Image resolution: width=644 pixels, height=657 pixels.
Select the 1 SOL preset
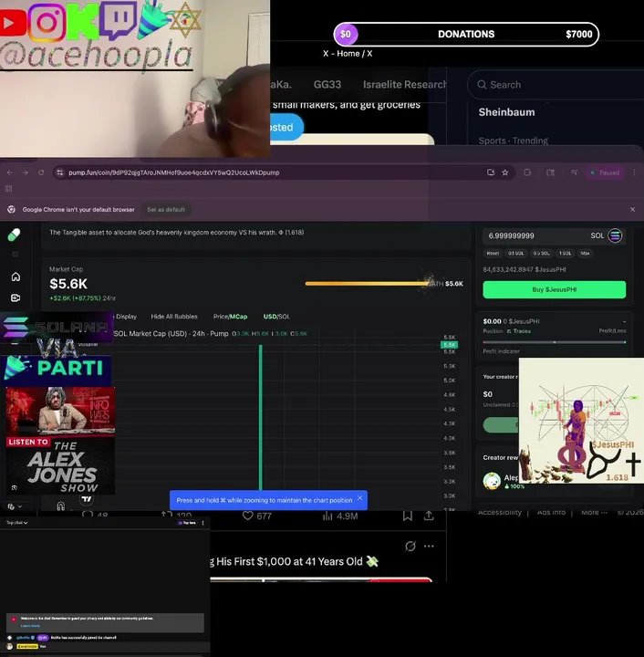click(565, 254)
